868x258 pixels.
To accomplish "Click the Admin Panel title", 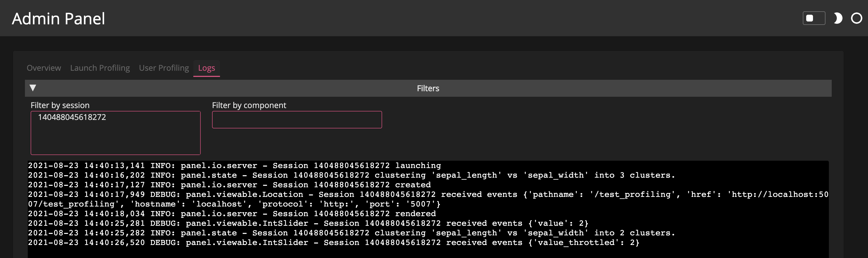I will [x=58, y=18].
